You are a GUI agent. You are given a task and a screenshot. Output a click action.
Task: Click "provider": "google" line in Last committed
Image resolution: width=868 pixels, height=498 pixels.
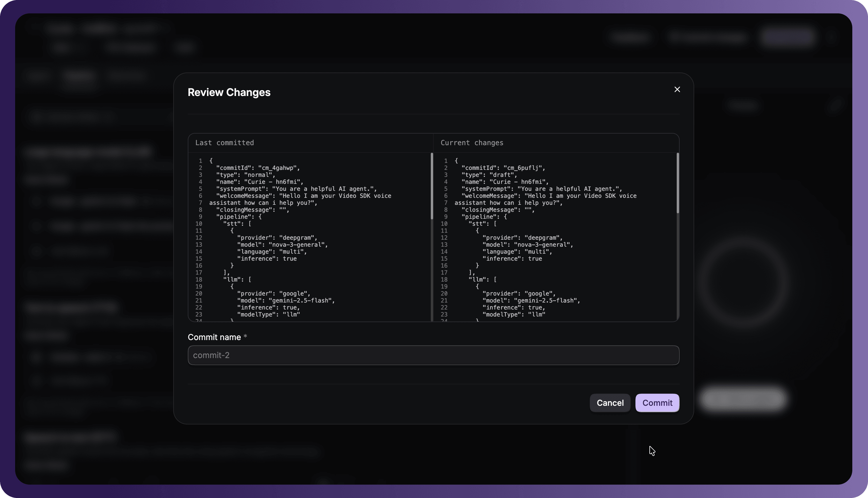click(x=274, y=294)
